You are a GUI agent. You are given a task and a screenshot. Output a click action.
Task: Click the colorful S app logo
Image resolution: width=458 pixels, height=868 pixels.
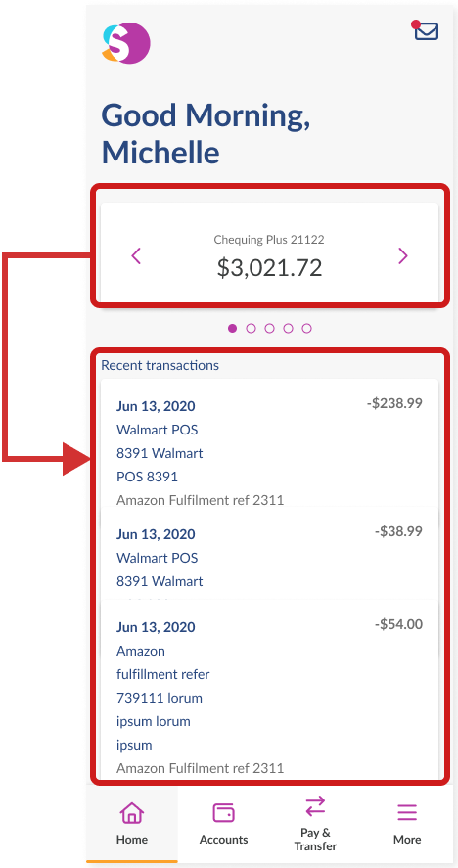point(126,43)
